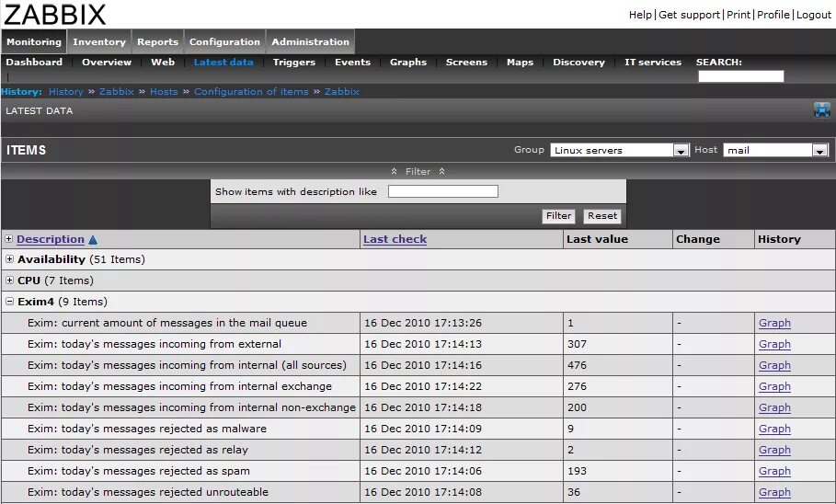This screenshot has width=836, height=504.
Task: Open the Get support link
Action: tap(690, 15)
